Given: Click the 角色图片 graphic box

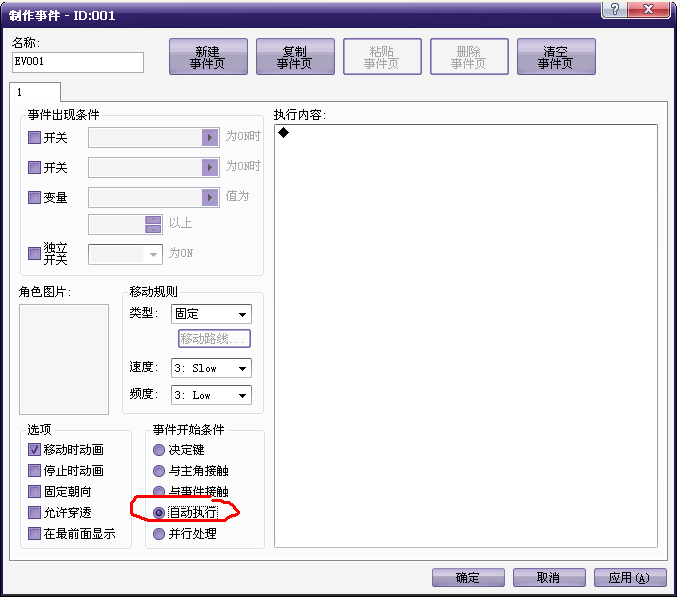Looking at the screenshot, I should pos(64,359).
